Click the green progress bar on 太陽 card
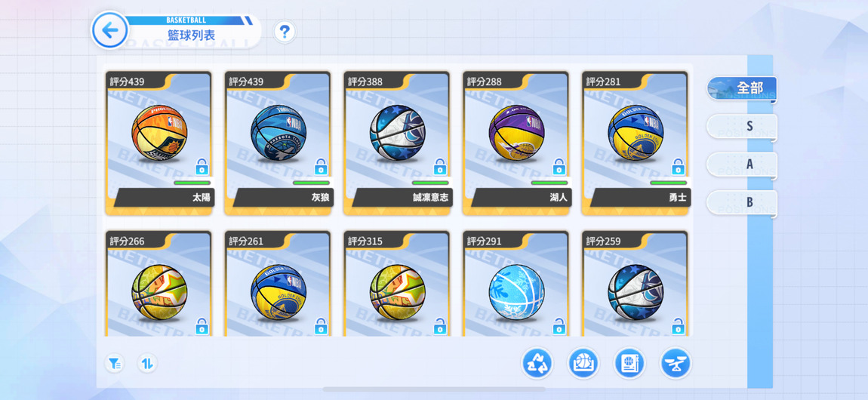Viewport: 868px width, 400px height. click(x=192, y=183)
